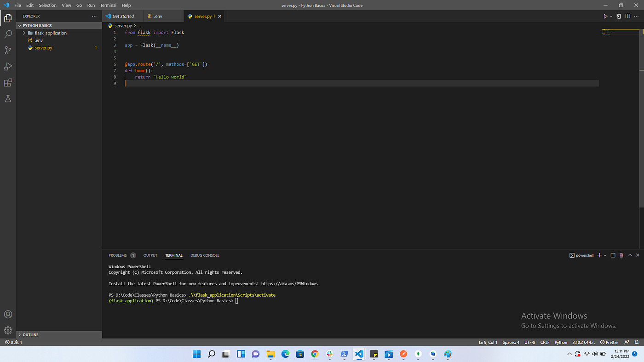Open the server.py file in explorer

point(43,48)
